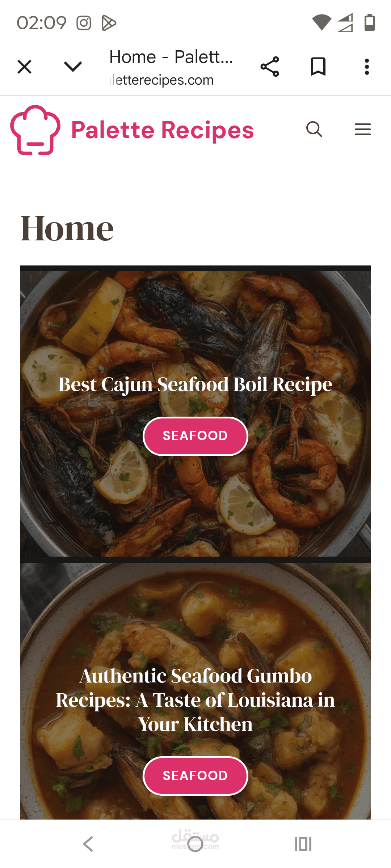391x868 pixels.
Task: Tap the Android back navigation button
Action: pyautogui.click(x=88, y=844)
